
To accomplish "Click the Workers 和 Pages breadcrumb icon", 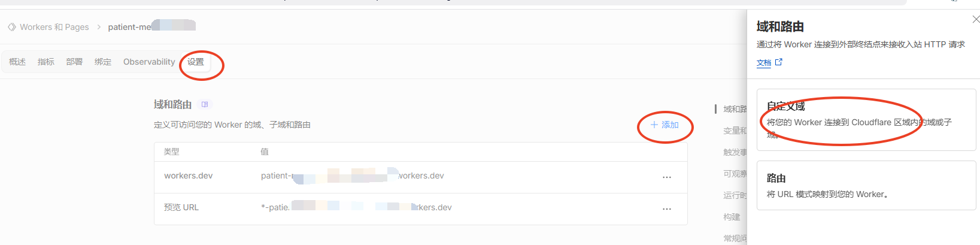I will (12, 27).
